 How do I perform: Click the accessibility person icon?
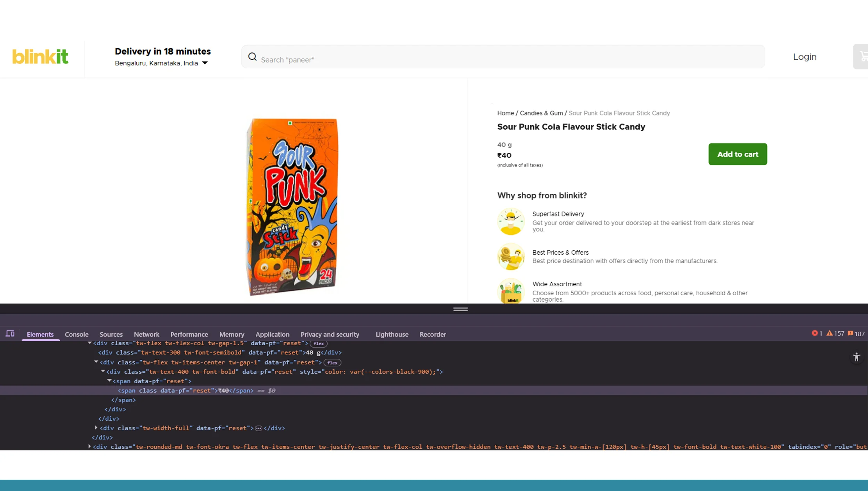(x=856, y=357)
